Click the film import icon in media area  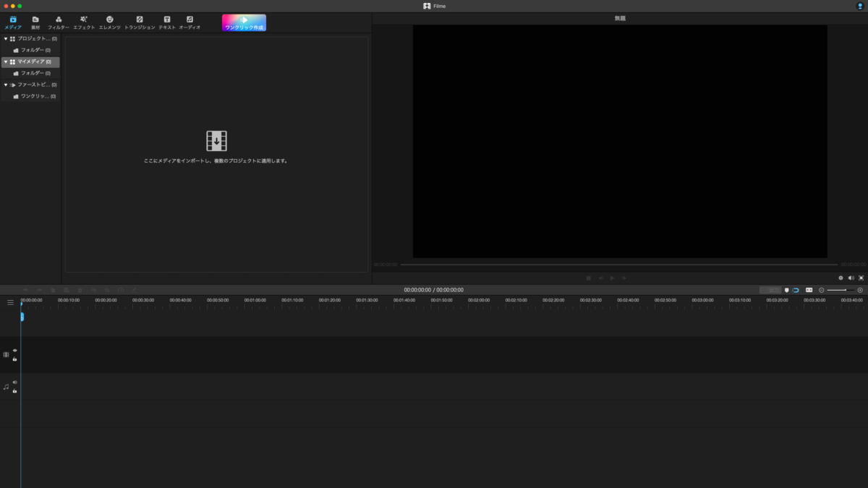tap(216, 141)
